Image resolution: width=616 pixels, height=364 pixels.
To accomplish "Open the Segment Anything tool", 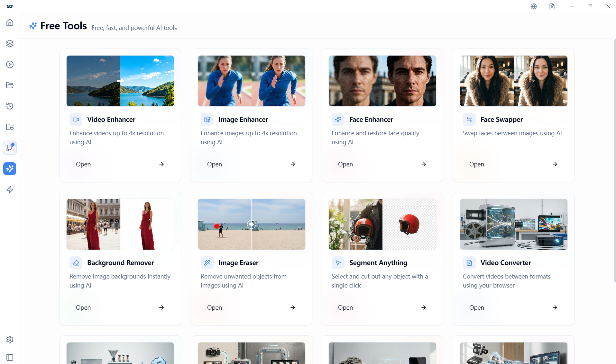I will point(382,307).
